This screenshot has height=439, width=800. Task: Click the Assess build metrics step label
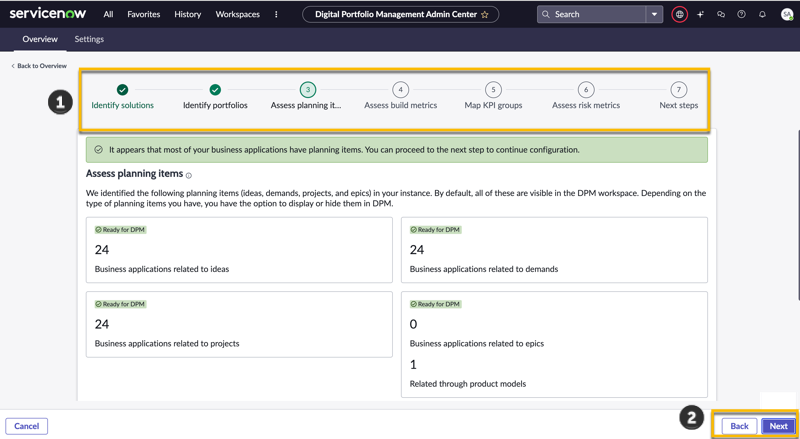click(x=401, y=105)
